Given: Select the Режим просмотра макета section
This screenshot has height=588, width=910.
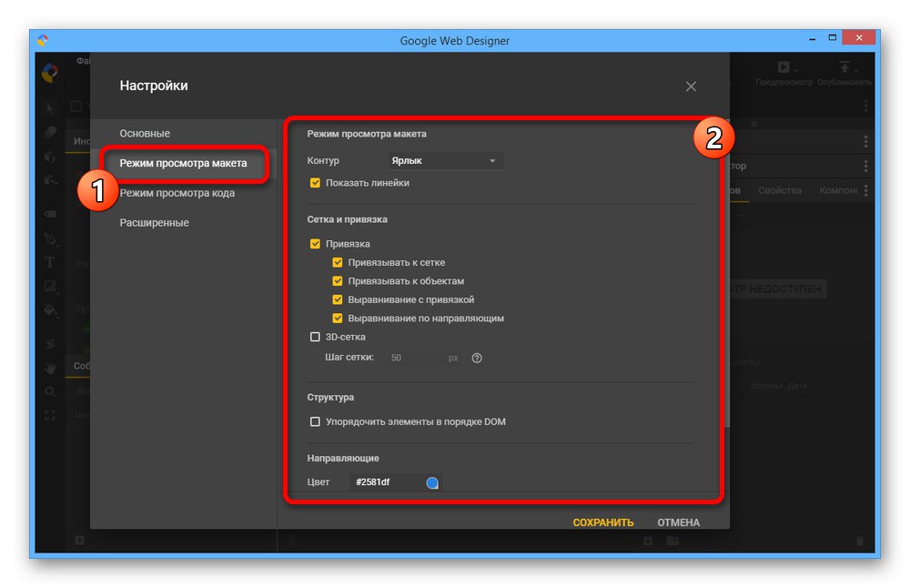Looking at the screenshot, I should coord(184,163).
